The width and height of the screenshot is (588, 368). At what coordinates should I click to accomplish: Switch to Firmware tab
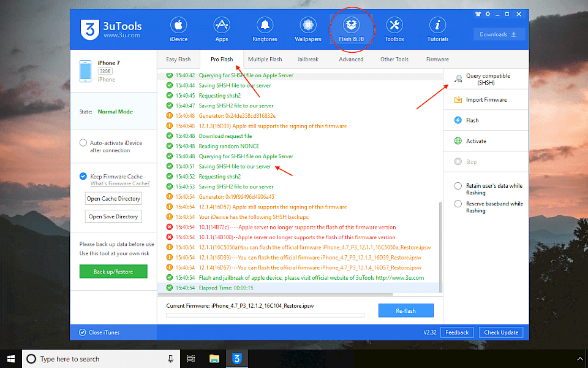click(437, 59)
